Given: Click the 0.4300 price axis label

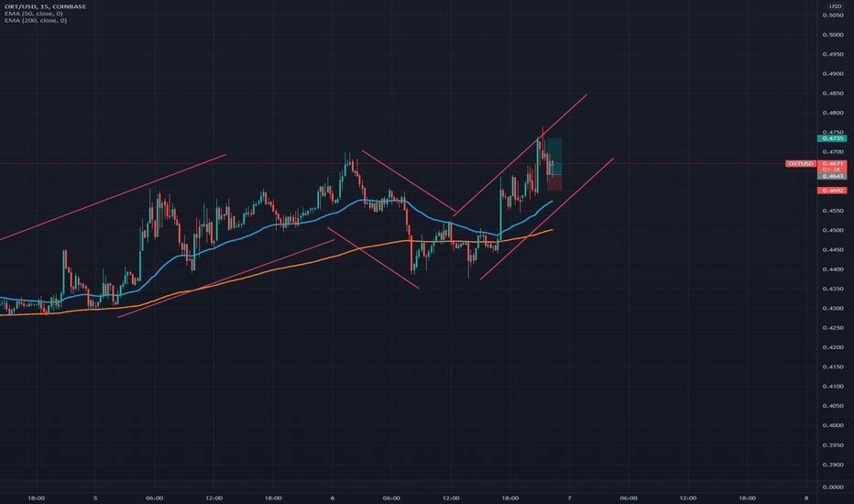Looking at the screenshot, I should pyautogui.click(x=833, y=309).
